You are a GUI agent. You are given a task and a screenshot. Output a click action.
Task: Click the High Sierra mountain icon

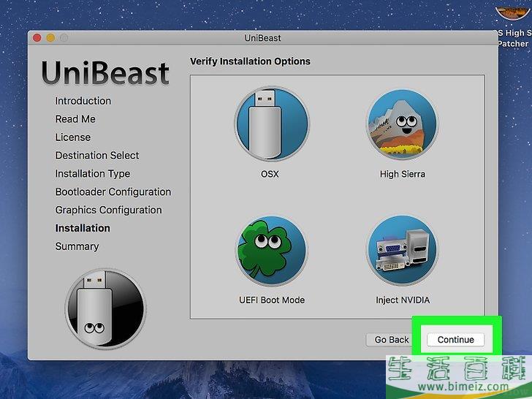[403, 124]
